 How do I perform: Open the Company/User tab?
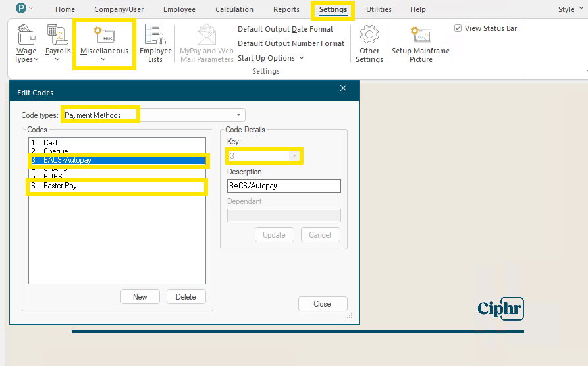(x=119, y=9)
